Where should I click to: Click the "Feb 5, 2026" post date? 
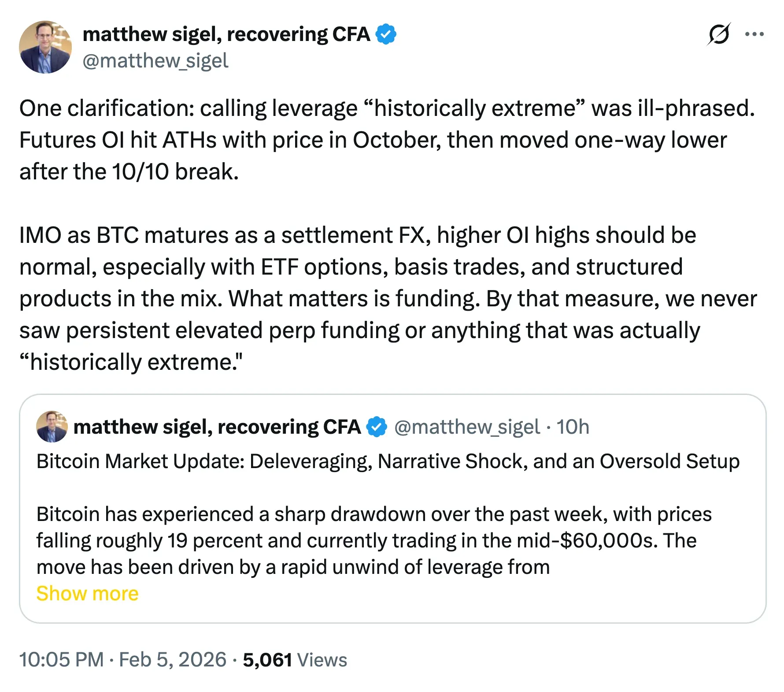pos(173,660)
